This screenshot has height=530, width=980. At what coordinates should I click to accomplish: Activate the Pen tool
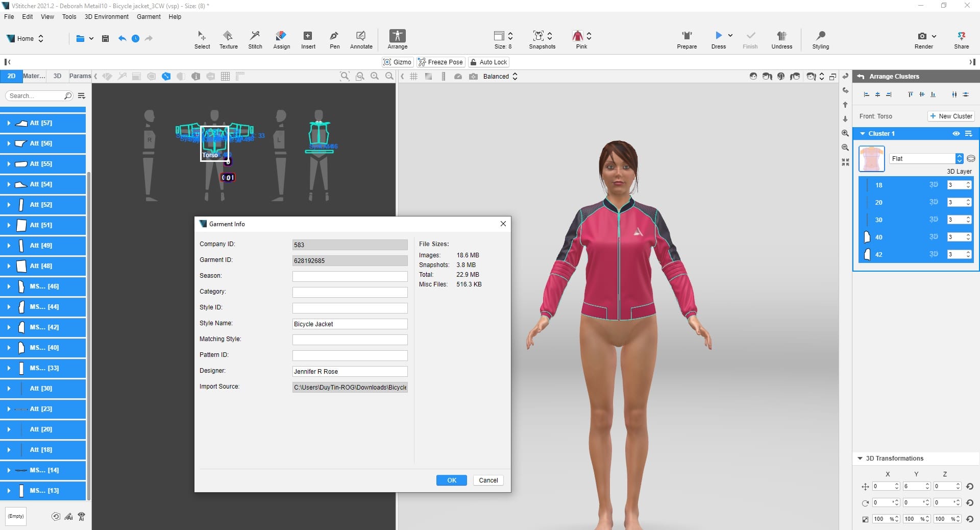334,39
